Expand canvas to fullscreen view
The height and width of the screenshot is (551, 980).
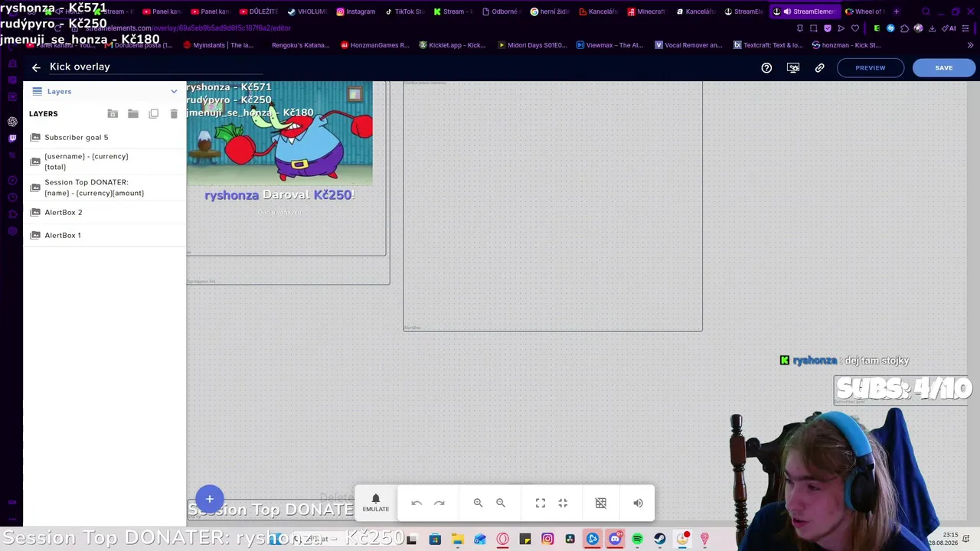[541, 503]
